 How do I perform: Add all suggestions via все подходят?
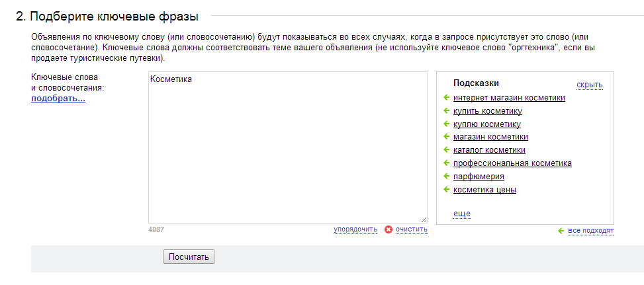[x=590, y=231]
